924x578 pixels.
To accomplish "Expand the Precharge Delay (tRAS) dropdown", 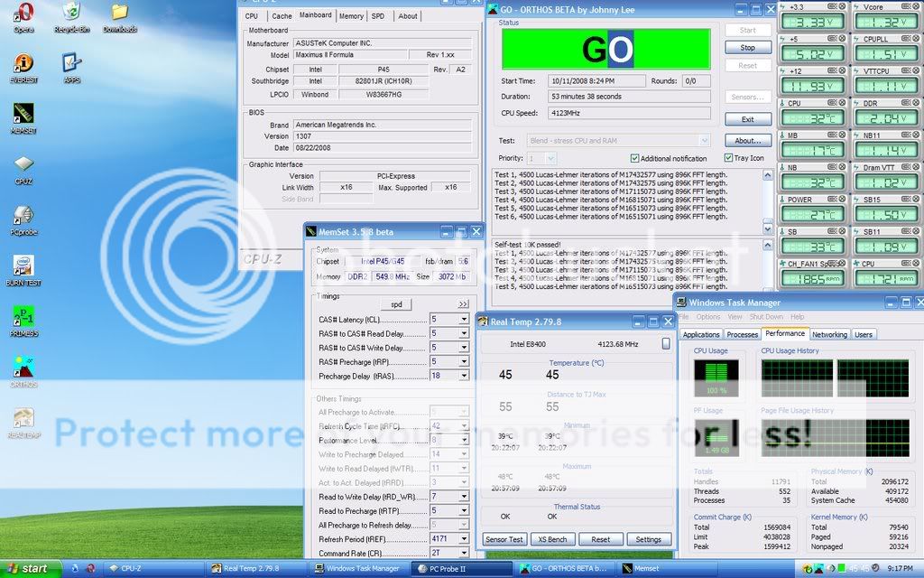I will coord(464,376).
